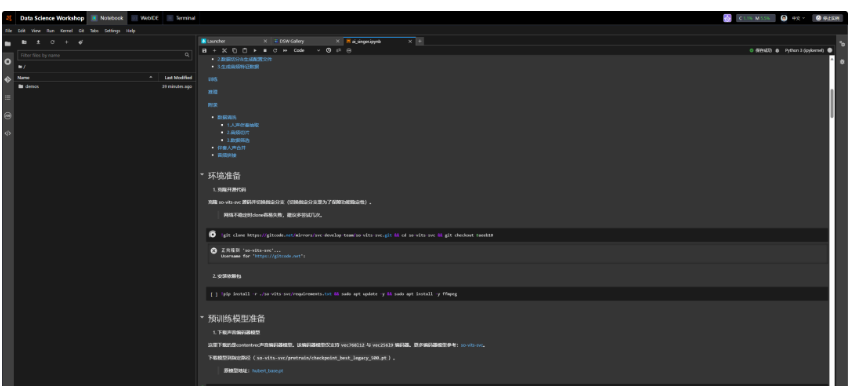Open the Edit menu
The width and height of the screenshot is (855, 386).
click(x=21, y=31)
